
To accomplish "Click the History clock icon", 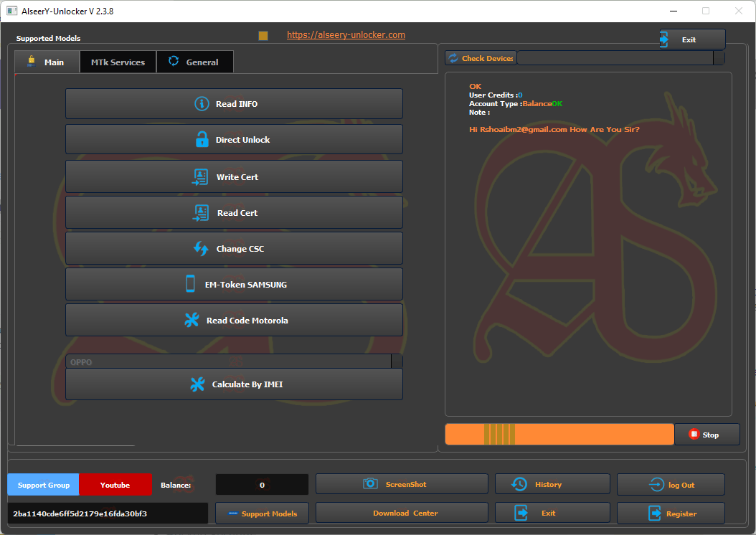I will pyautogui.click(x=519, y=485).
